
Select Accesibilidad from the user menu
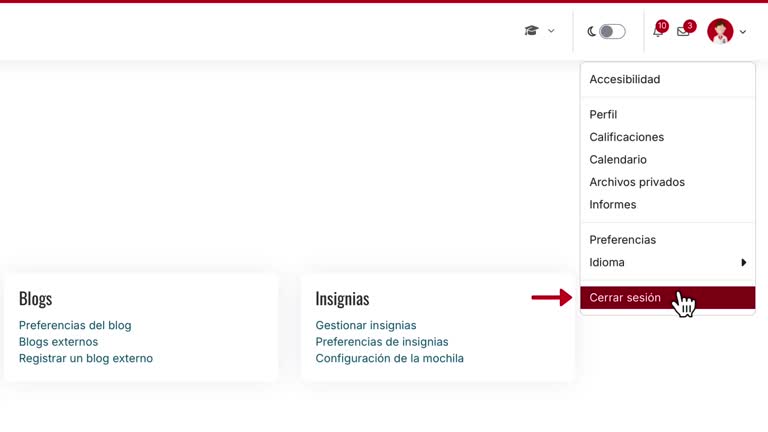[x=624, y=80]
